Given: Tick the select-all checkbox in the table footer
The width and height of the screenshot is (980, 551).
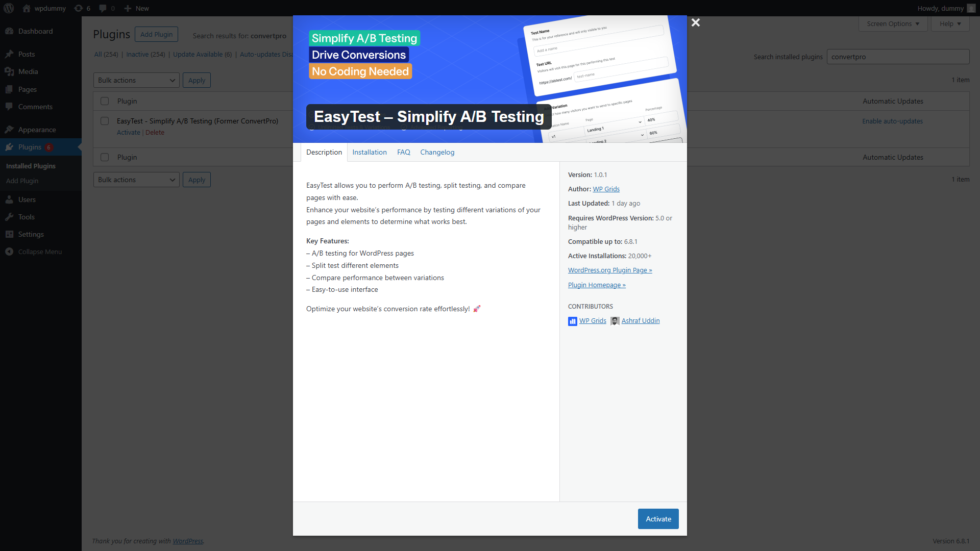Looking at the screenshot, I should (x=105, y=157).
